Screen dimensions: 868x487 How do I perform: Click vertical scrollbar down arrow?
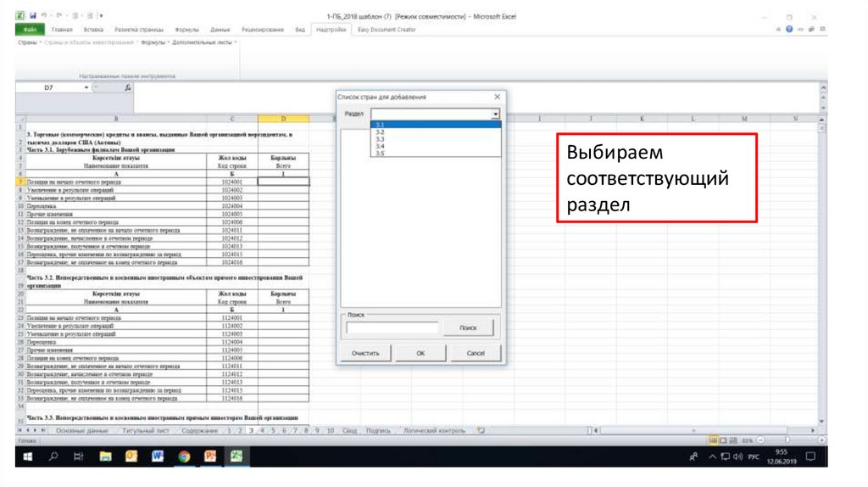click(821, 422)
